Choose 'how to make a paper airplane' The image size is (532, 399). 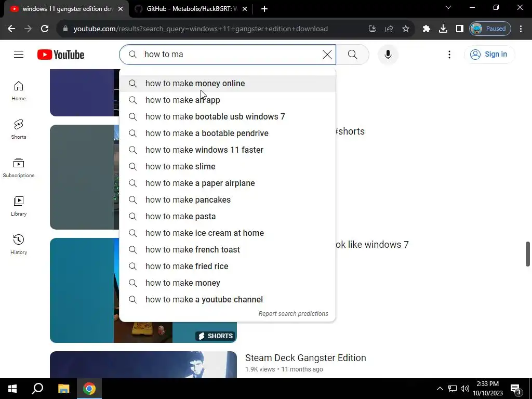pos(228,183)
